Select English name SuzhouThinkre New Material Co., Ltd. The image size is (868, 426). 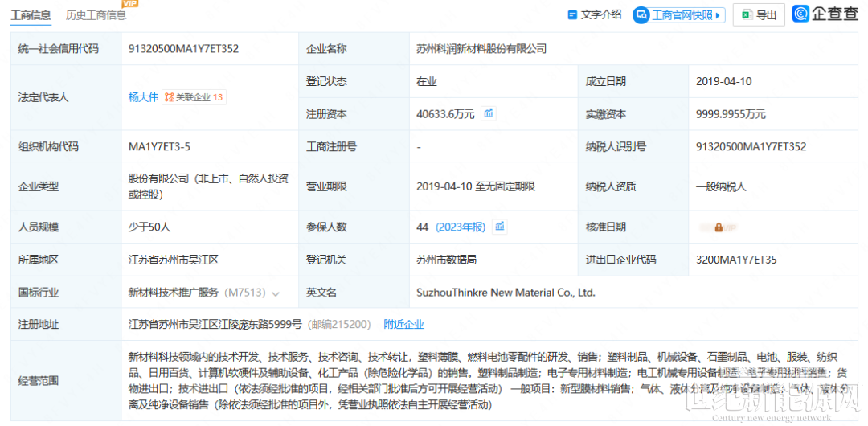[x=506, y=293]
